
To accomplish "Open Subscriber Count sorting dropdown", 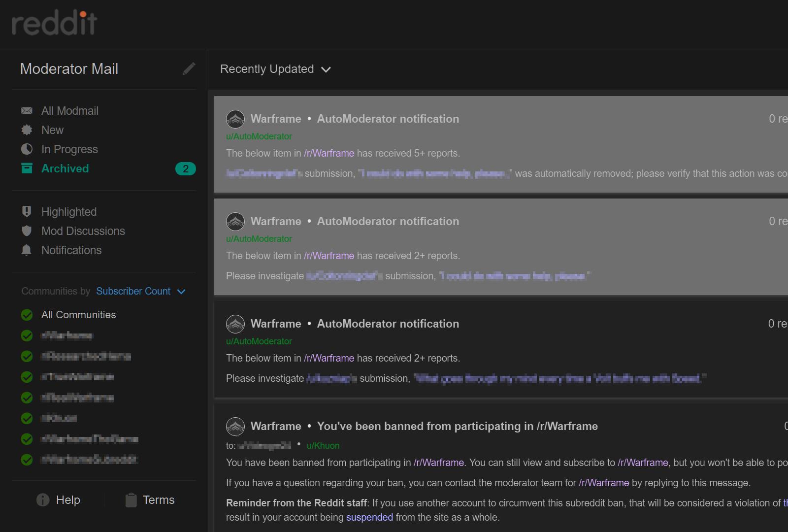I will [x=141, y=291].
